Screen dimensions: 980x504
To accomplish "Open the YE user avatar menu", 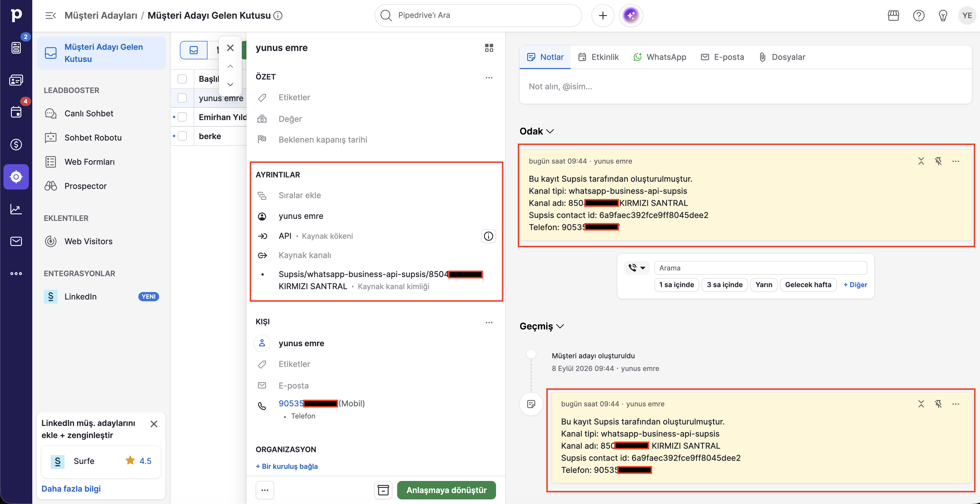I will [x=967, y=16].
